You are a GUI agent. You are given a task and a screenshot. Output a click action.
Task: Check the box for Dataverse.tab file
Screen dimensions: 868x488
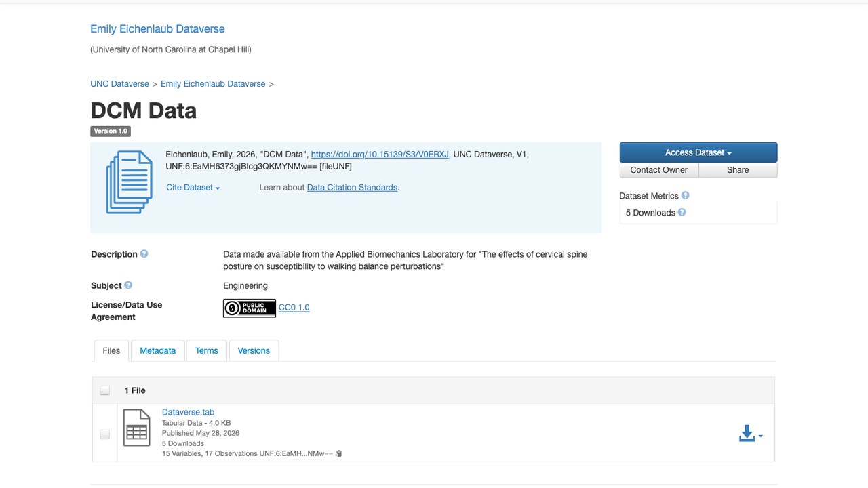(104, 434)
